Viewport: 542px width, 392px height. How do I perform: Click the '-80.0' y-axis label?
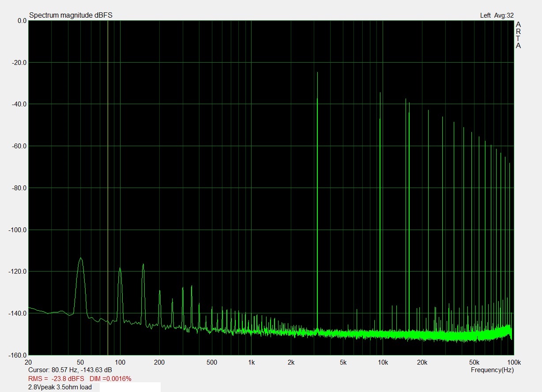(x=19, y=188)
